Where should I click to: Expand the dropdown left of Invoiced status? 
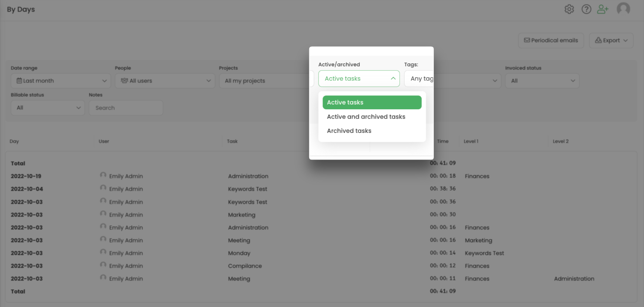tap(467, 81)
